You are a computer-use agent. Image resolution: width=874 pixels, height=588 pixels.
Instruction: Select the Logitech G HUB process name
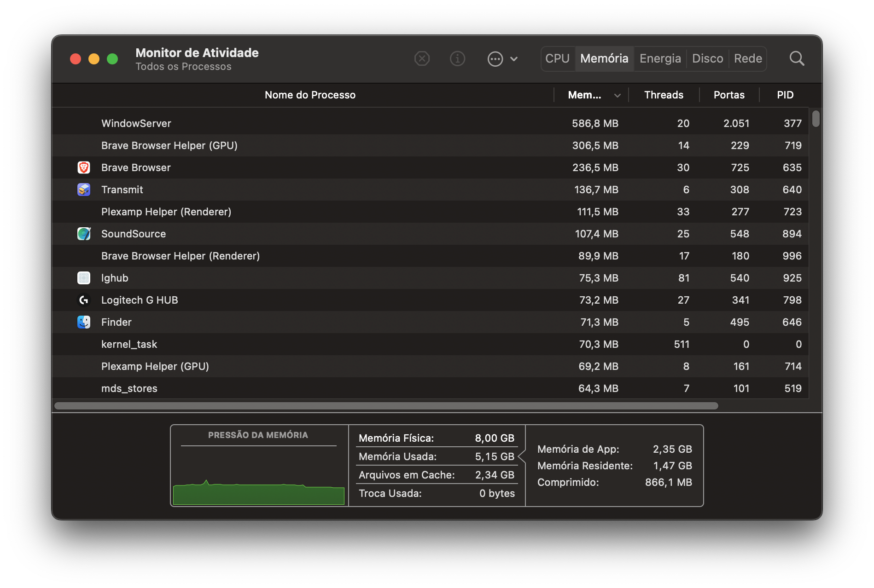point(140,300)
